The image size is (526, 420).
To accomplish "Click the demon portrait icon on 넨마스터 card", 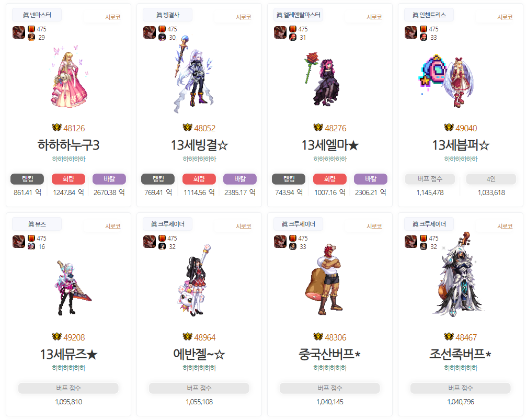I will coord(19,32).
